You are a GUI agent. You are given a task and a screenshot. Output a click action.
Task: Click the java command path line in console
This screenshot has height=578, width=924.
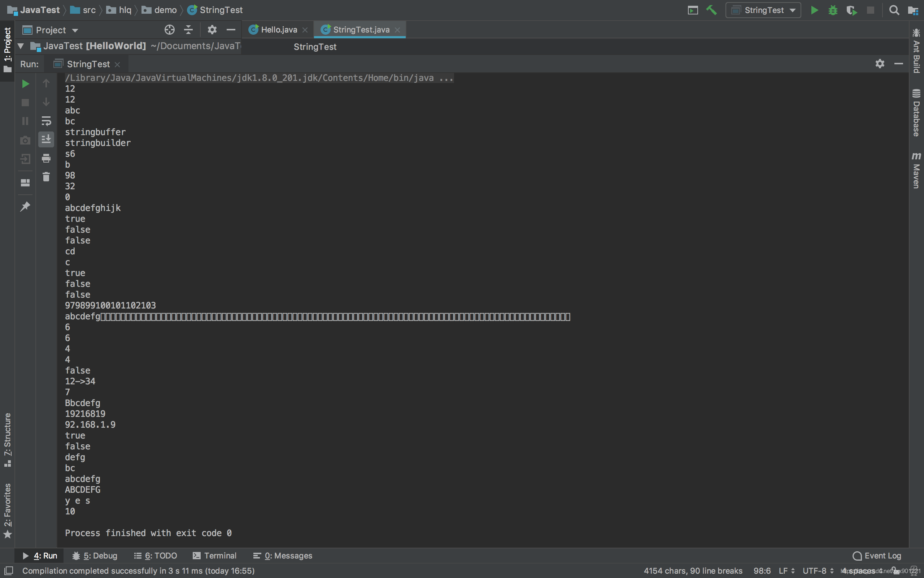pos(259,78)
